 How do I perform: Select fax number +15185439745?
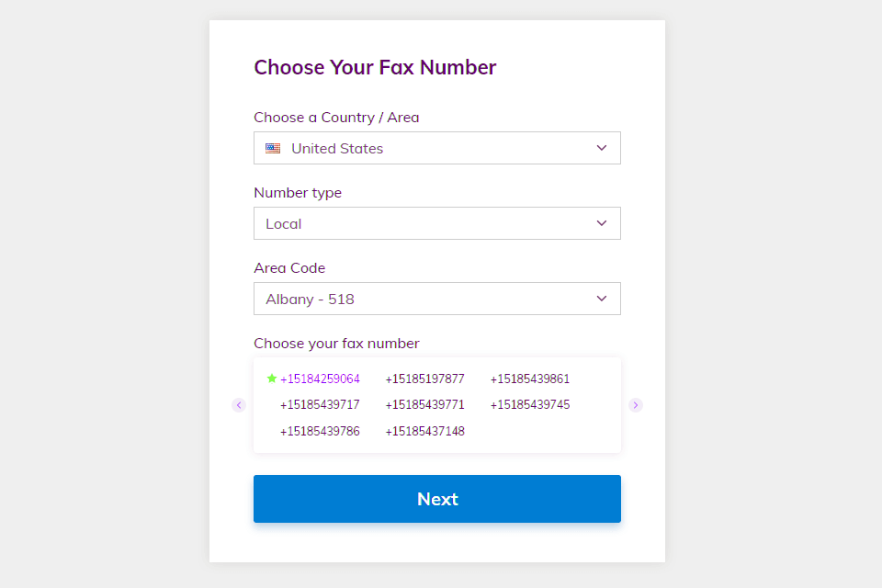529,404
